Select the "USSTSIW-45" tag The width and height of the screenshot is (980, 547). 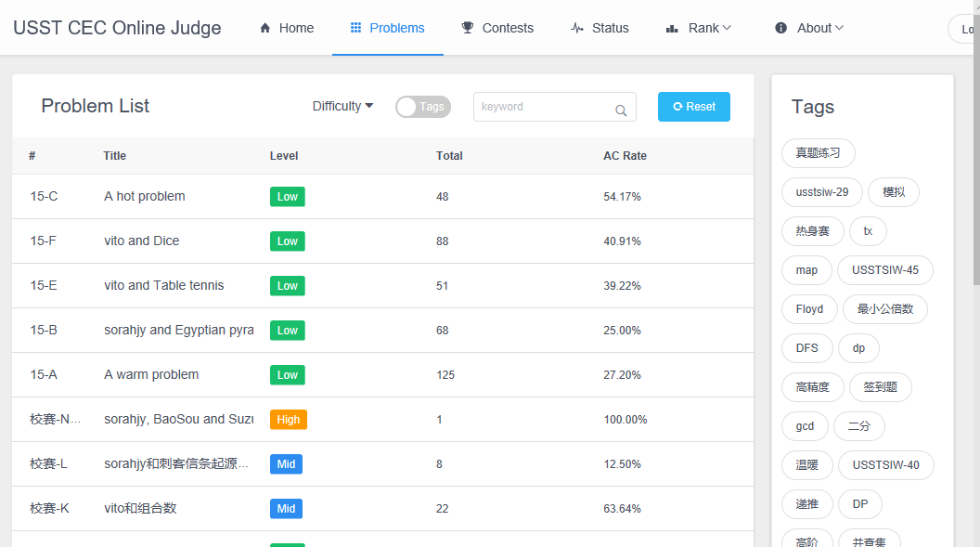click(x=884, y=270)
